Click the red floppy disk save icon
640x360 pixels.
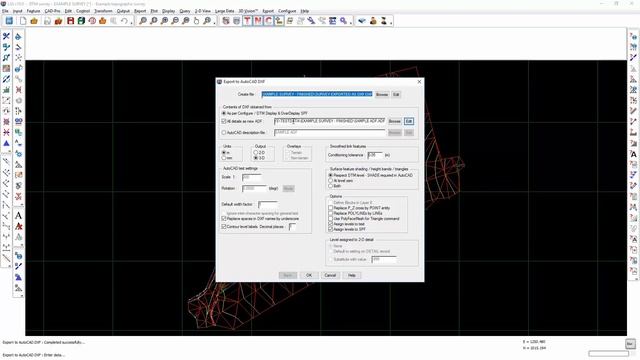click(x=70, y=21)
